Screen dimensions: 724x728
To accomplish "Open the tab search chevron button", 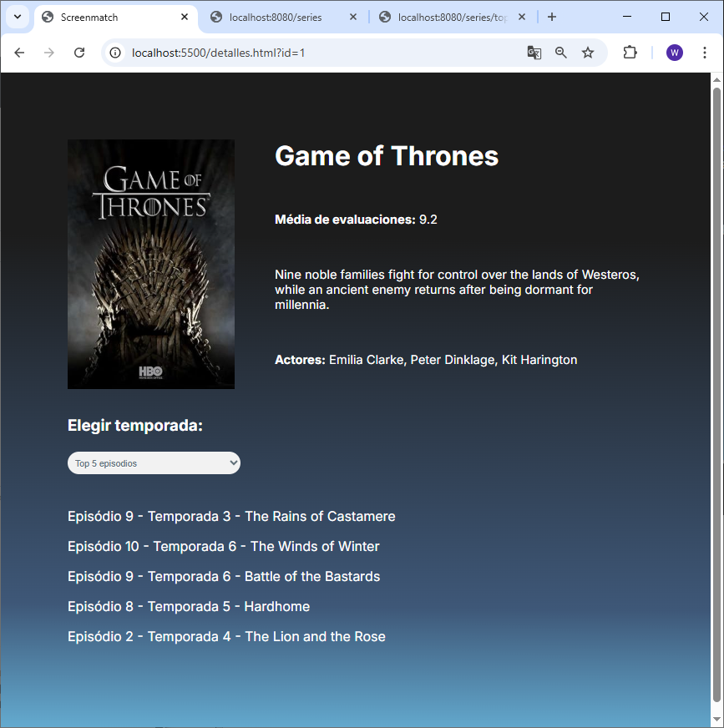I will [18, 18].
